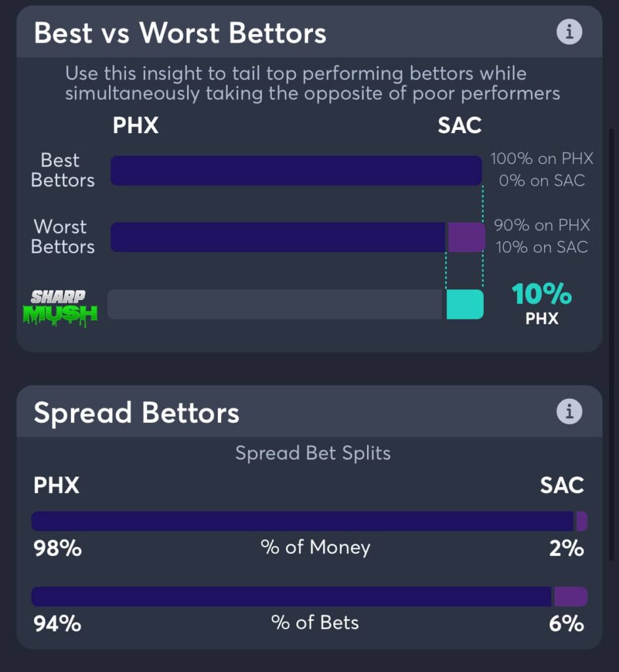The height and width of the screenshot is (672, 619).
Task: Expand the Best Bettors row
Action: tap(62, 170)
